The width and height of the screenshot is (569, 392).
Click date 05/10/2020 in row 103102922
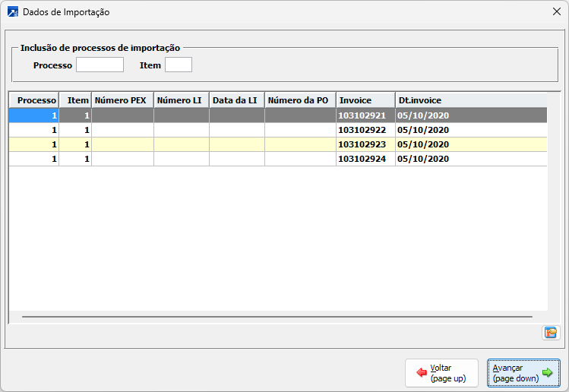tap(471, 130)
